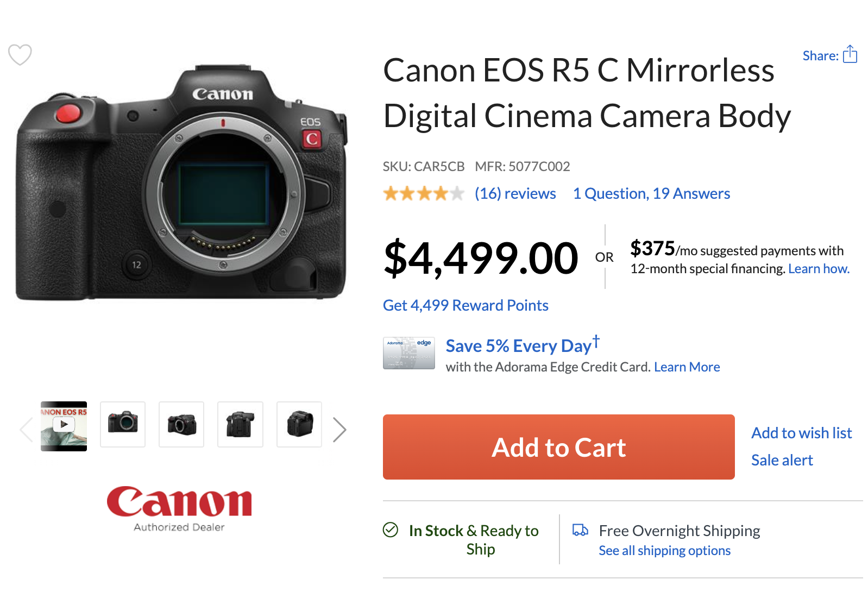868x592 pixels.
Task: See all shipping options
Action: (664, 551)
